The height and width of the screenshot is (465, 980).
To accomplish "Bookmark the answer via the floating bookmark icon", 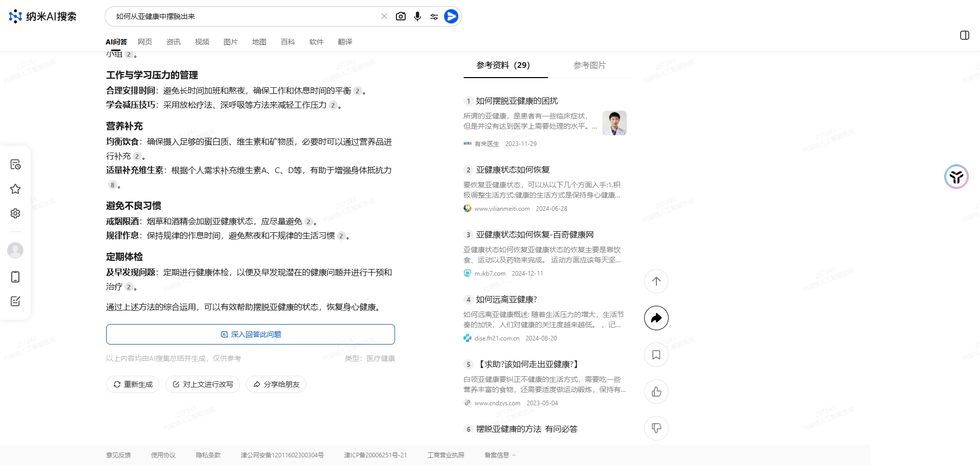I will tap(656, 355).
